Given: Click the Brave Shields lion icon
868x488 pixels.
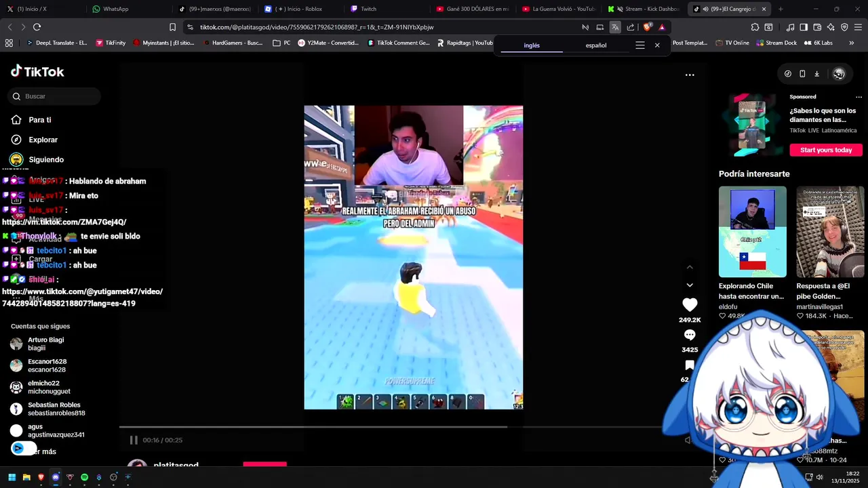Looking at the screenshot, I should point(647,27).
